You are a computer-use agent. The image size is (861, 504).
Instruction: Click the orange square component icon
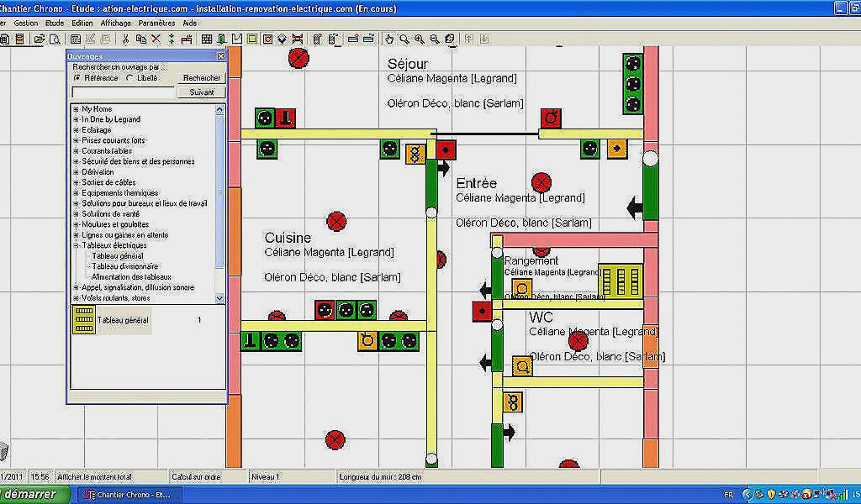pyautogui.click(x=267, y=39)
